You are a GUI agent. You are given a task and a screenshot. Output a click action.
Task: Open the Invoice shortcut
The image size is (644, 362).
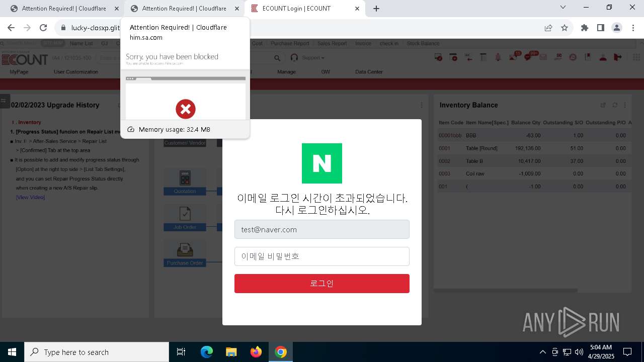pos(363,43)
